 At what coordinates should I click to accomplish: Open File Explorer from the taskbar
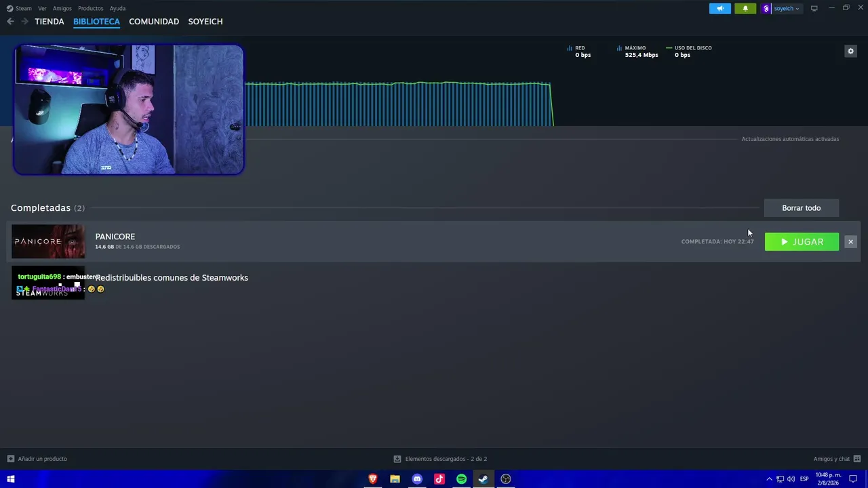click(395, 479)
